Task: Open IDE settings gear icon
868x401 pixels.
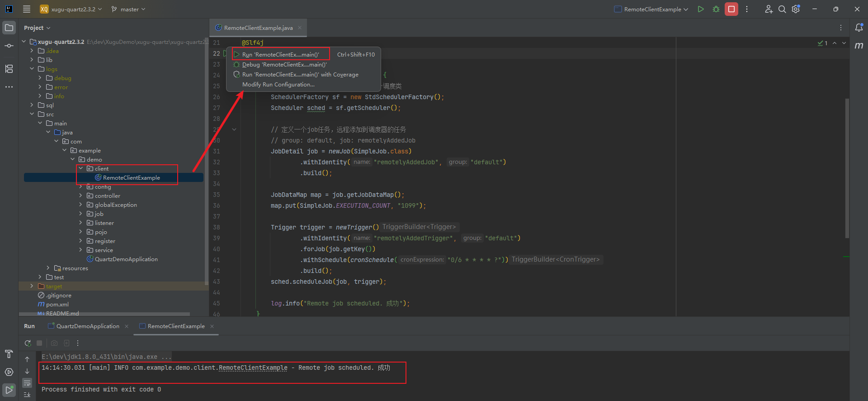Action: tap(796, 9)
